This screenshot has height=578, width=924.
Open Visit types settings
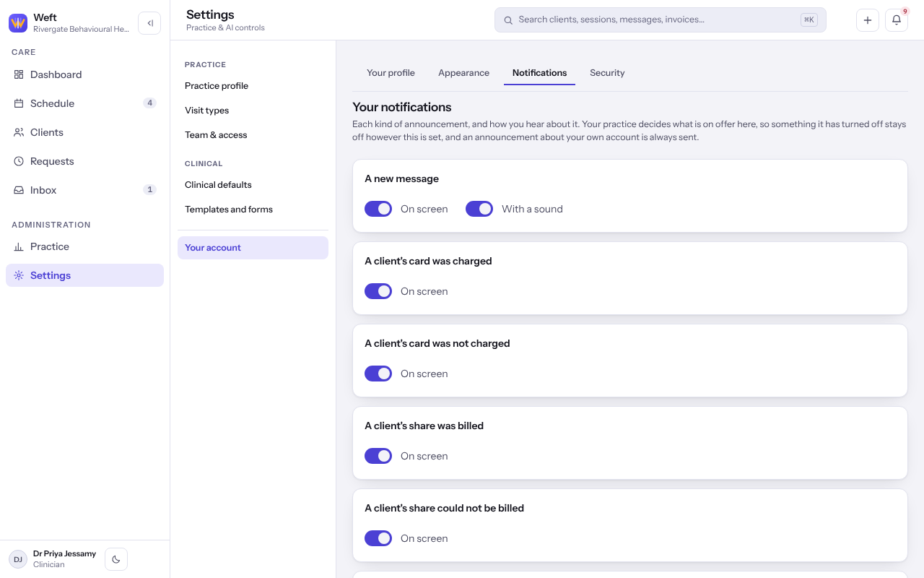pyautogui.click(x=253, y=111)
